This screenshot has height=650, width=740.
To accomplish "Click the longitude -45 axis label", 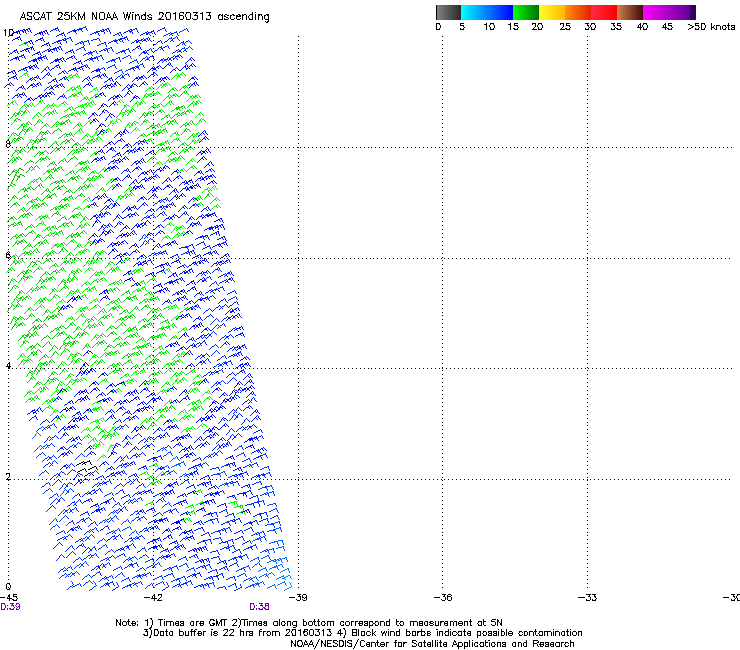I will click(9, 598).
